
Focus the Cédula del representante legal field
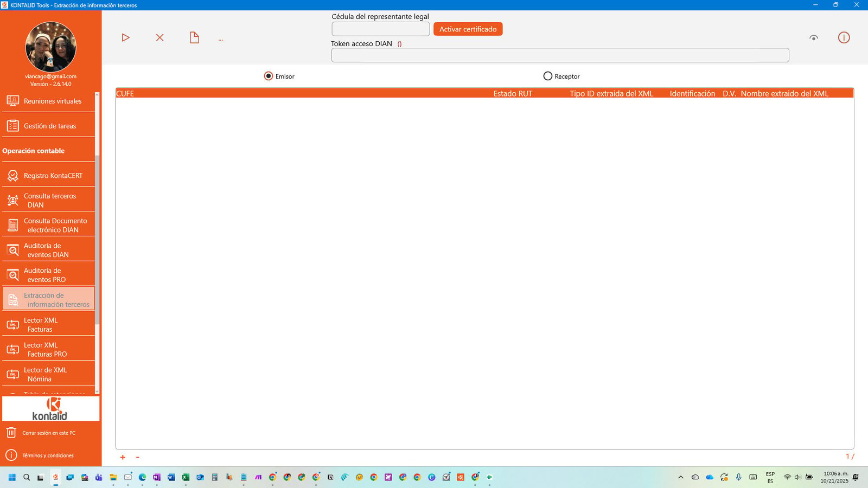(381, 29)
